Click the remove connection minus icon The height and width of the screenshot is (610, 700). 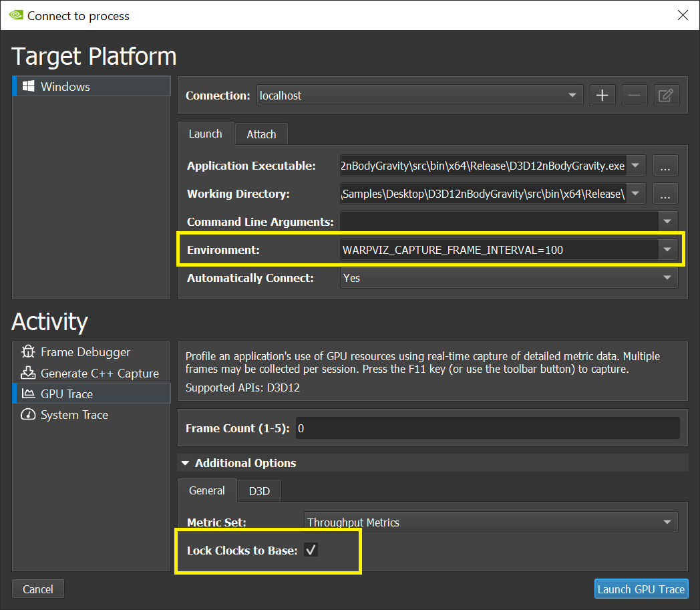click(635, 96)
